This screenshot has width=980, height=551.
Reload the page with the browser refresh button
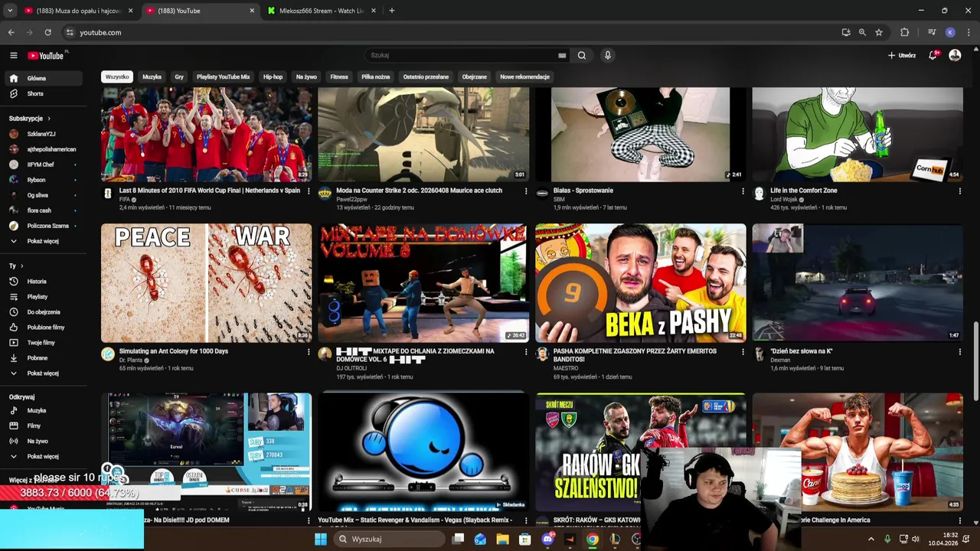(x=47, y=32)
